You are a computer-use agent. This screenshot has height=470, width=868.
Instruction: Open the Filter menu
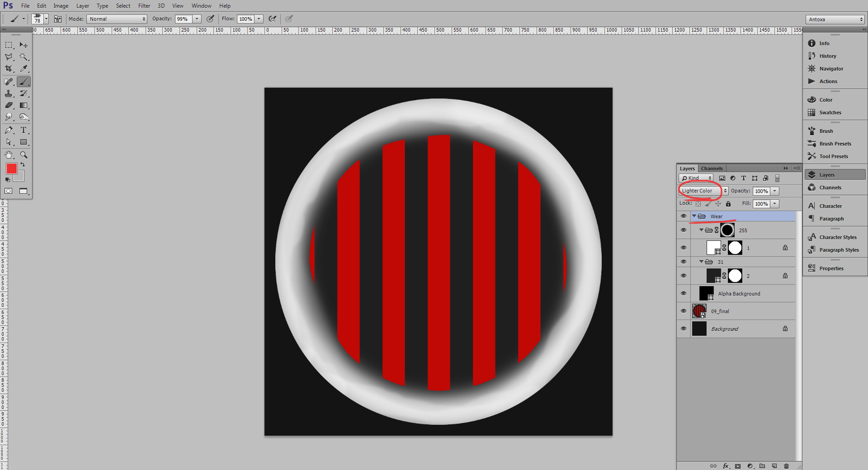144,6
